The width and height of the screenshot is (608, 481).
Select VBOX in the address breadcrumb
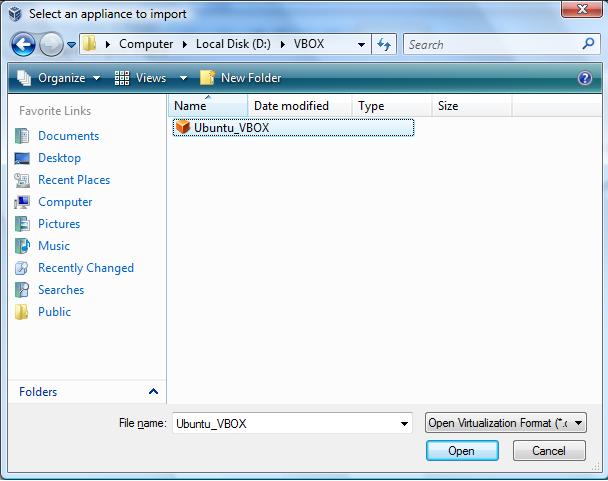pos(309,44)
